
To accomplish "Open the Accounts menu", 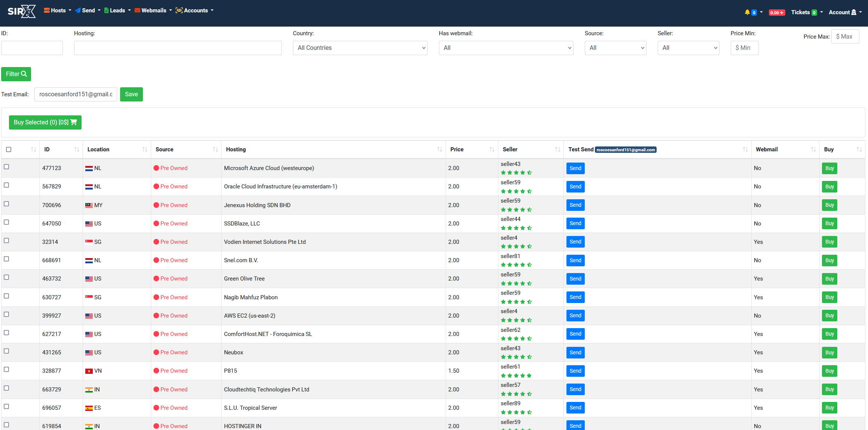I will coord(195,10).
